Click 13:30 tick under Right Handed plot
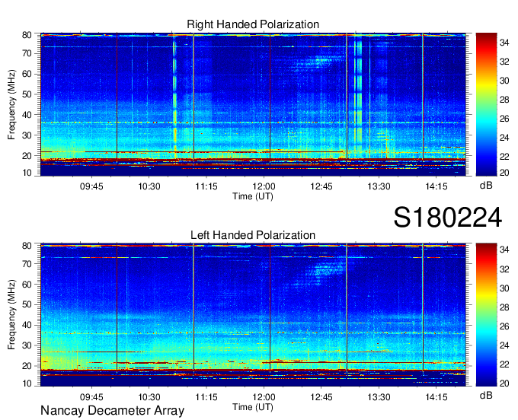The image size is (518, 420). pos(379,186)
